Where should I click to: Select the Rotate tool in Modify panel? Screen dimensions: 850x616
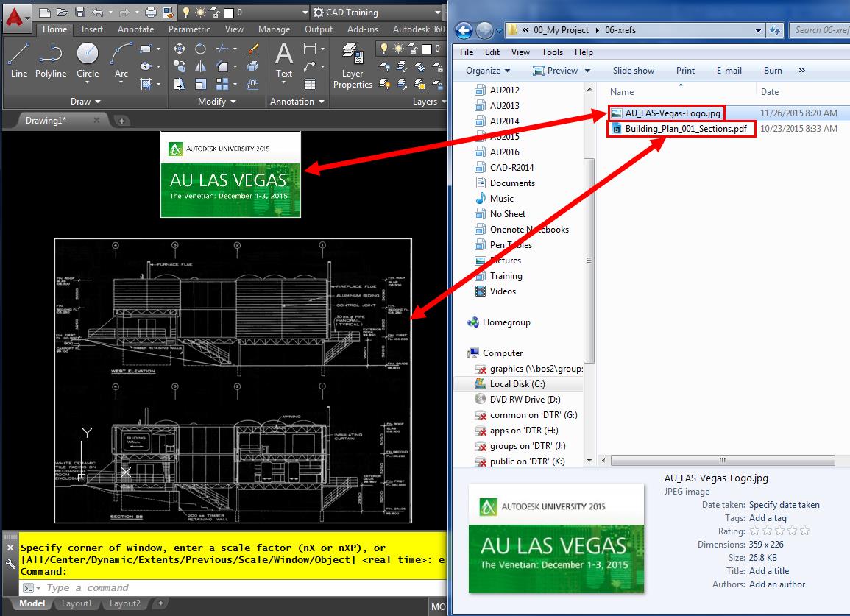[x=201, y=49]
